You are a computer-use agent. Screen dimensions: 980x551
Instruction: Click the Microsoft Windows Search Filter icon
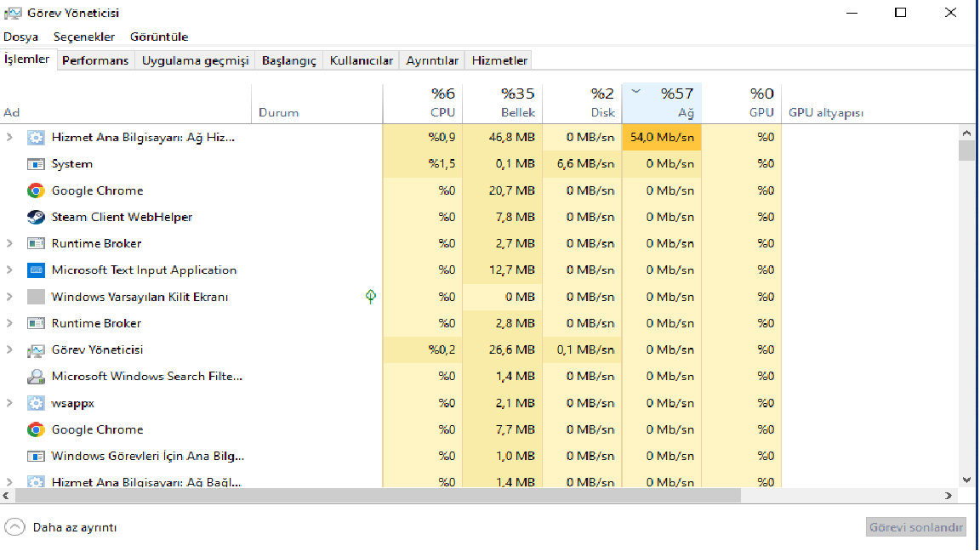36,377
